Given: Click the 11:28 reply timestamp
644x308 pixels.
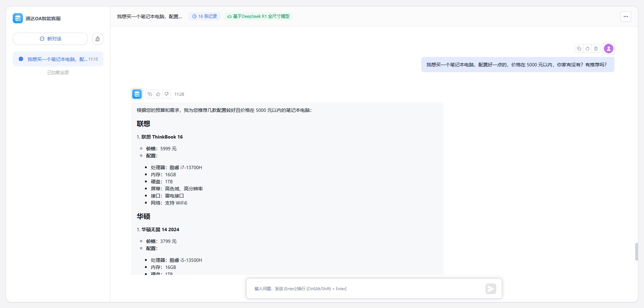Looking at the screenshot, I should [x=179, y=94].
